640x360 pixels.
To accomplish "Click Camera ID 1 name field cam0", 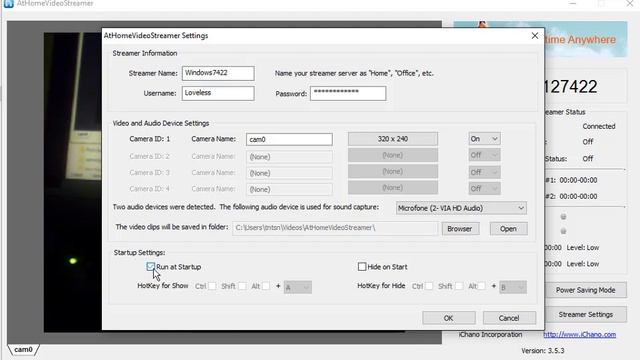I will pyautogui.click(x=289, y=139).
